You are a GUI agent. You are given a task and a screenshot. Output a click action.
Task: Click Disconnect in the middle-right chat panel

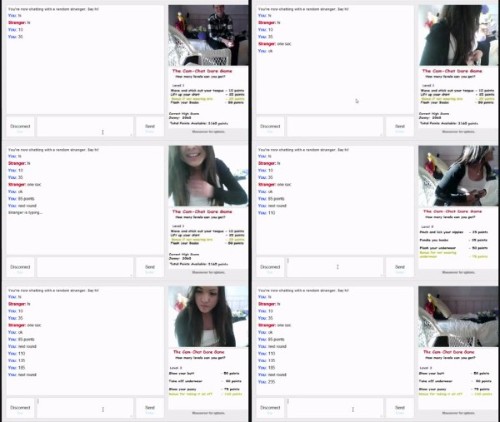(270, 267)
